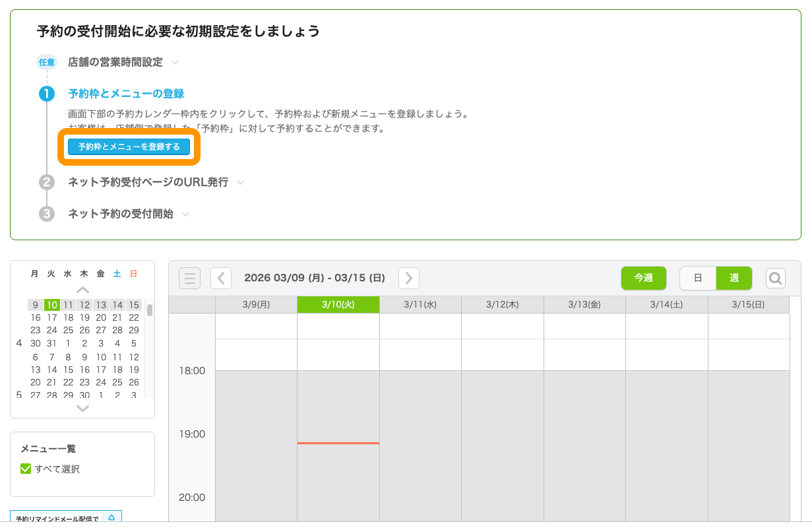The width and height of the screenshot is (812, 530).
Task: Switch to the 日 (day) view tab
Action: [x=698, y=278]
